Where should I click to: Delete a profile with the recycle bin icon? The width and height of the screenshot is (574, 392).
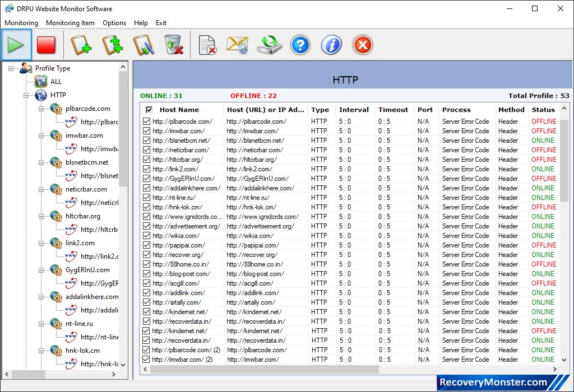[174, 45]
